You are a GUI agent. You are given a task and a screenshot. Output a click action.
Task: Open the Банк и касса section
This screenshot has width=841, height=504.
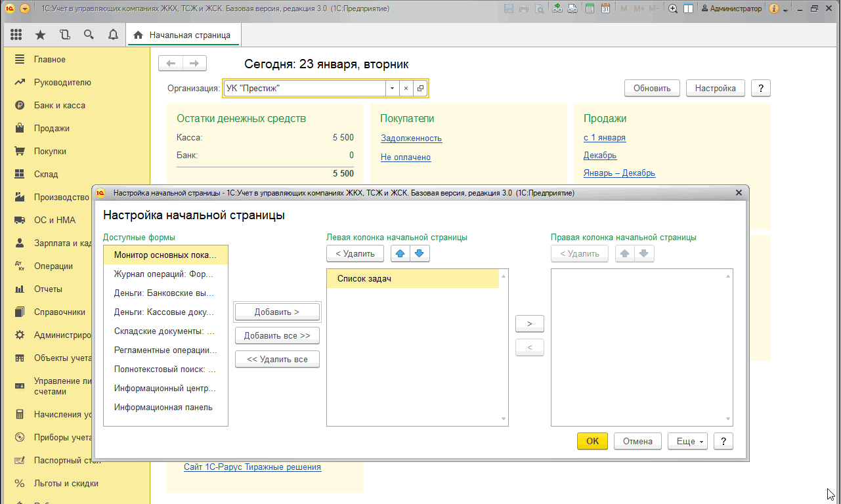pyautogui.click(x=60, y=105)
